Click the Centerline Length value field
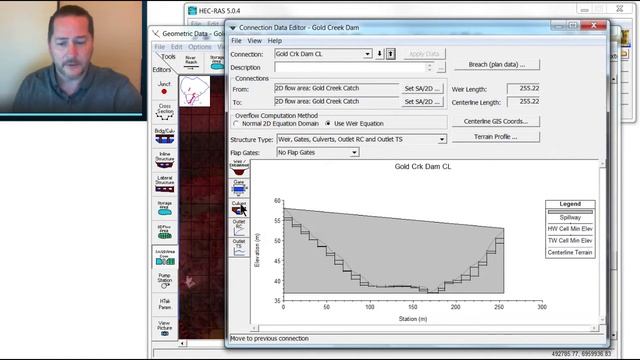The height and width of the screenshot is (360, 640). pyautogui.click(x=524, y=102)
